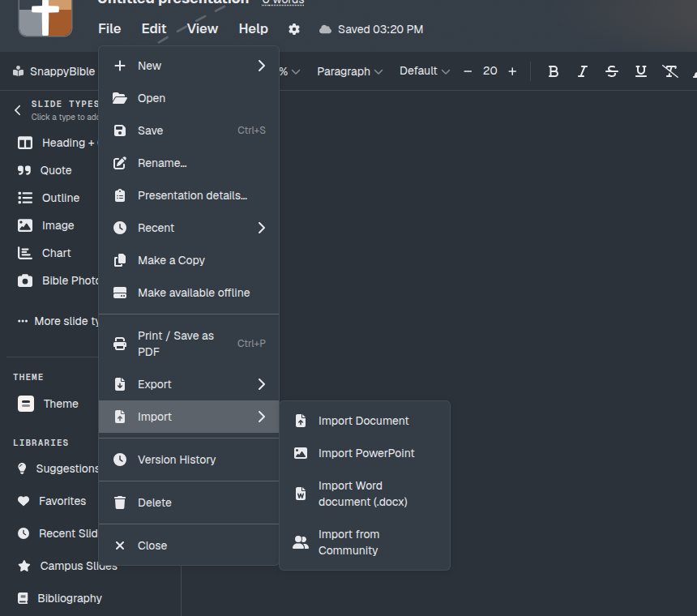Toggle underline formatting

pos(640,71)
